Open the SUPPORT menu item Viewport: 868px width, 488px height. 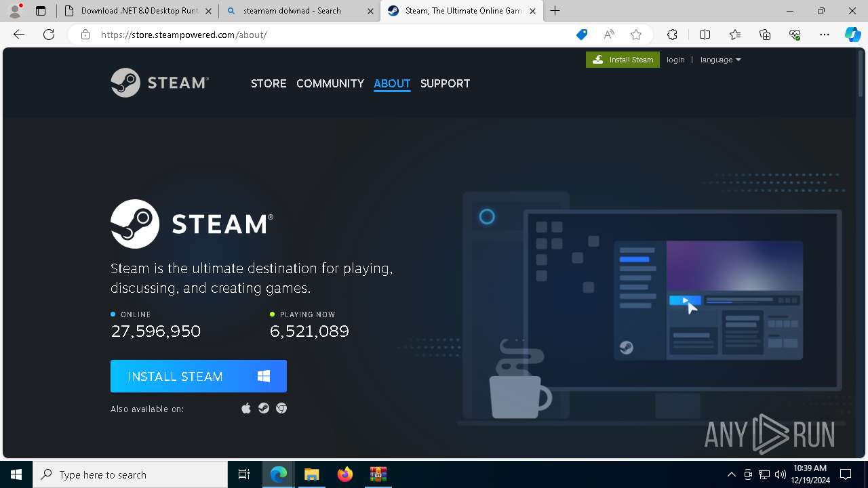click(445, 83)
